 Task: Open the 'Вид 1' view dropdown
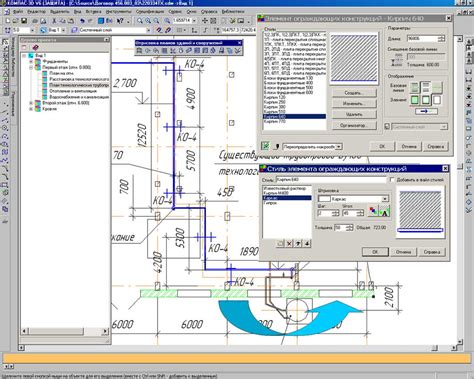coord(63,30)
